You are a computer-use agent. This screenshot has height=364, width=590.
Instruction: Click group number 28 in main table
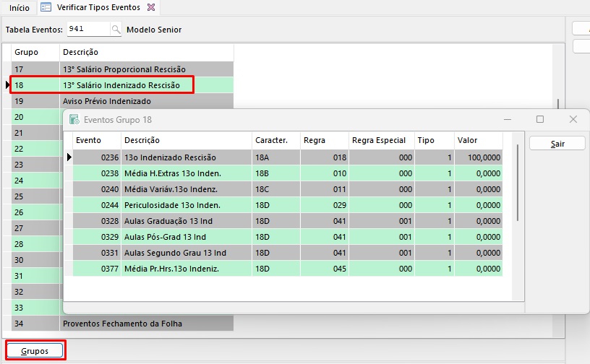(35, 244)
